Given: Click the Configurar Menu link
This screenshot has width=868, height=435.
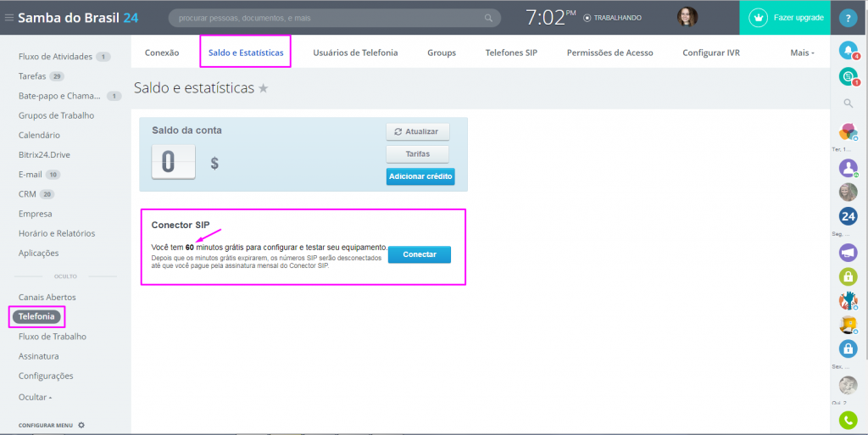Looking at the screenshot, I should [x=46, y=426].
